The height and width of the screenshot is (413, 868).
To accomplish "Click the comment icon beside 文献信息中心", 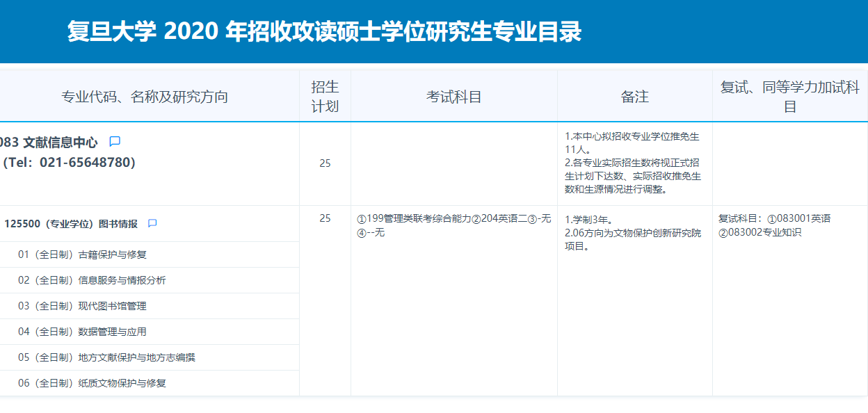I will (115, 142).
